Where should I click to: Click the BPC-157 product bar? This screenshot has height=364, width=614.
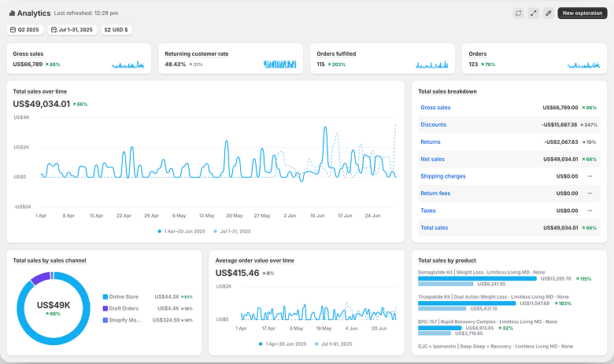(x=440, y=328)
